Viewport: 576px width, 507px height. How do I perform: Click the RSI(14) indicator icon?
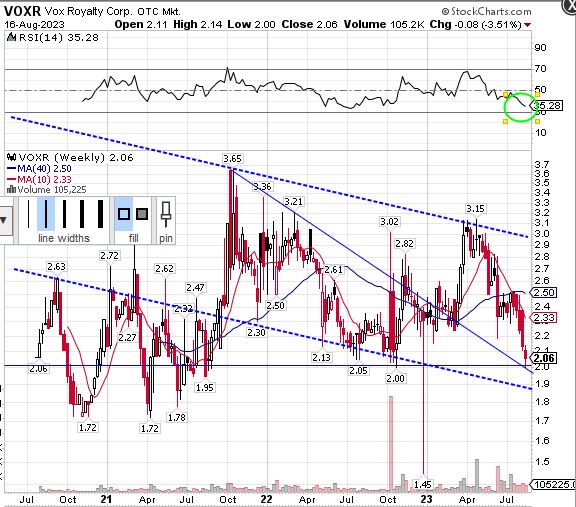click(12, 37)
